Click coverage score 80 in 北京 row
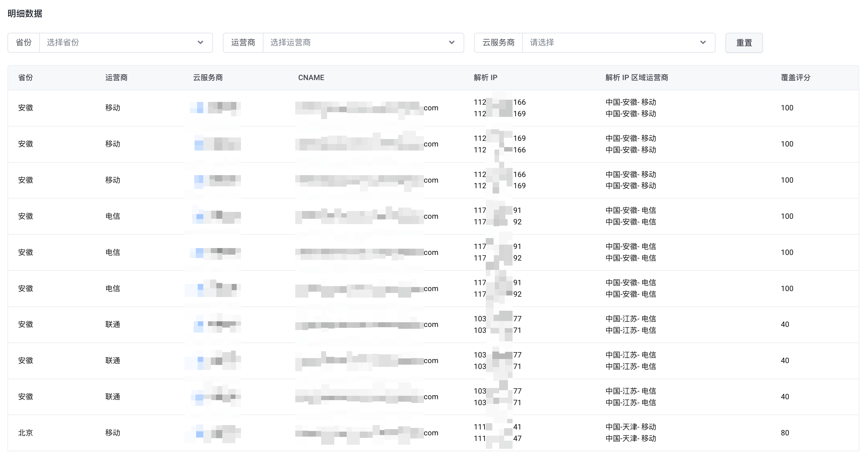This screenshot has height=455, width=868. pos(785,433)
